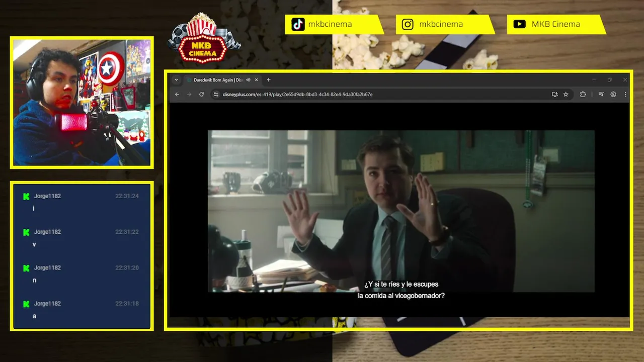Click subtitle line "¿Y si te ríes y le escupes"
Viewport: 644px width, 362px height.
tap(401, 285)
